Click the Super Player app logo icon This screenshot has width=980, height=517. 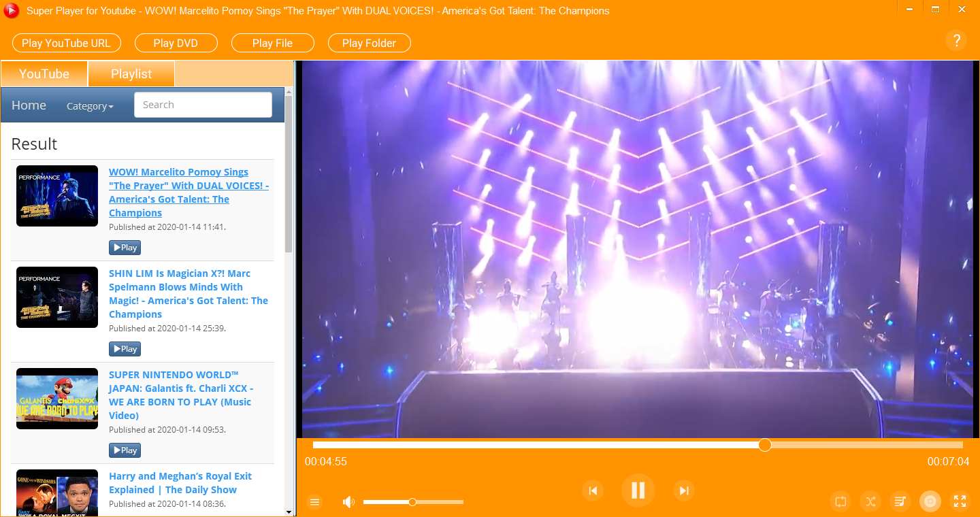coord(12,10)
